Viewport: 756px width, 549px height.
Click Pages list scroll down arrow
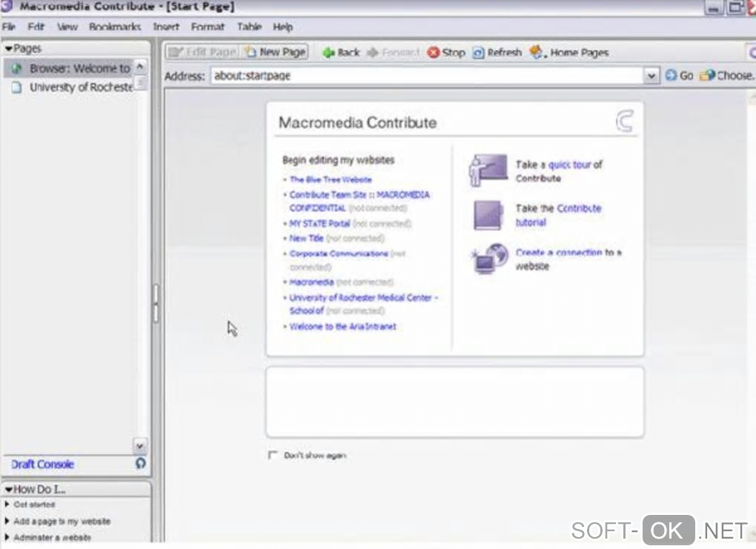(140, 446)
